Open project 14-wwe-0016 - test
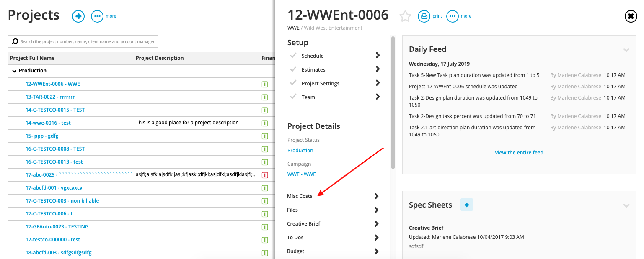 [x=48, y=123]
